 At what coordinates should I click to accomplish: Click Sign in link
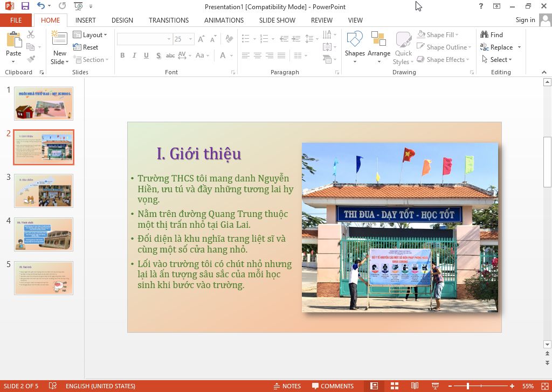pyautogui.click(x=525, y=20)
